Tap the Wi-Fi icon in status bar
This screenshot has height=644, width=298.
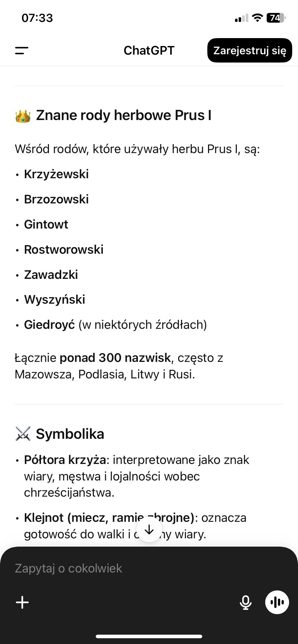257,18
